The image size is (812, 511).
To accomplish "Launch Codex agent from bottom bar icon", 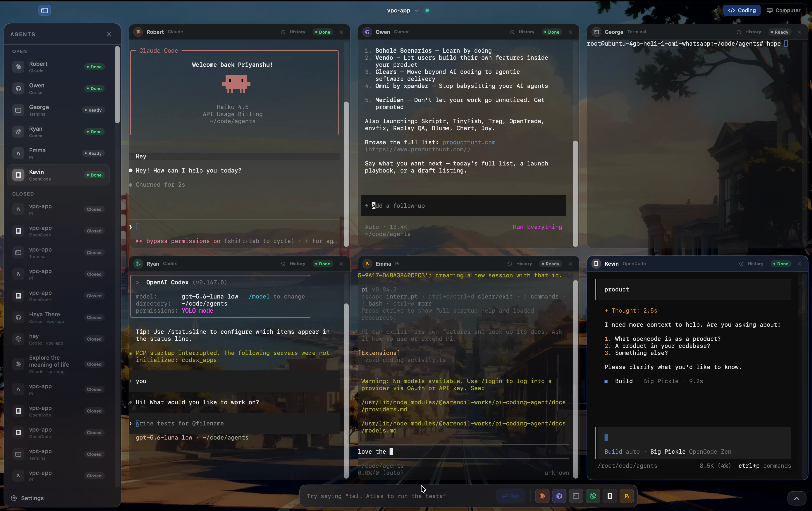I will [x=593, y=496].
